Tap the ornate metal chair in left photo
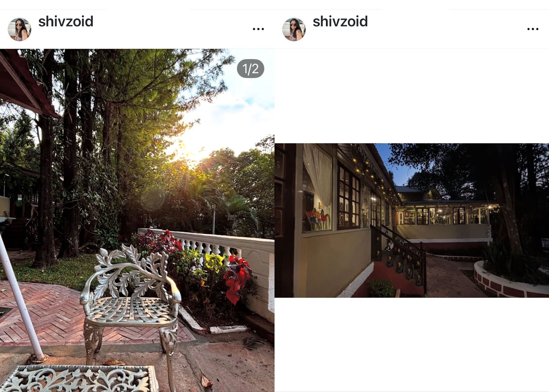This screenshot has width=549, height=392. click(131, 302)
